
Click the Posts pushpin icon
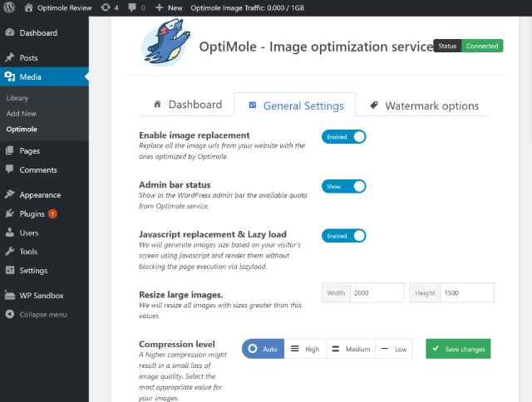(10, 57)
